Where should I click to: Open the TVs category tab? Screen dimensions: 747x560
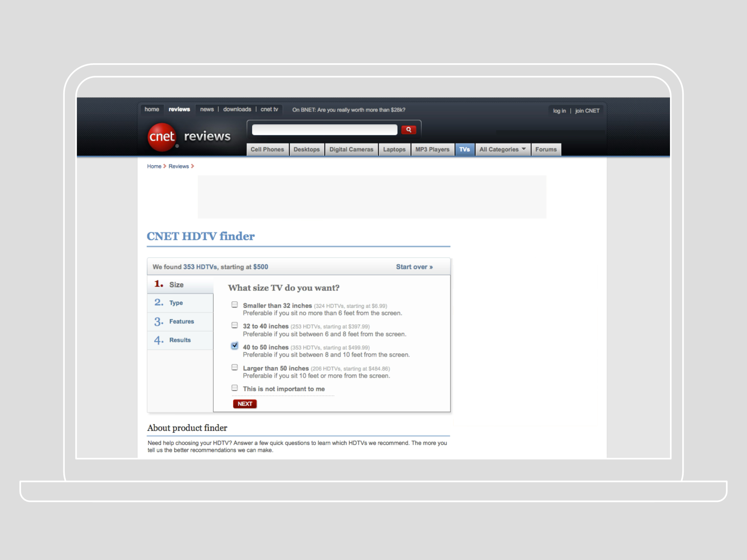point(464,149)
